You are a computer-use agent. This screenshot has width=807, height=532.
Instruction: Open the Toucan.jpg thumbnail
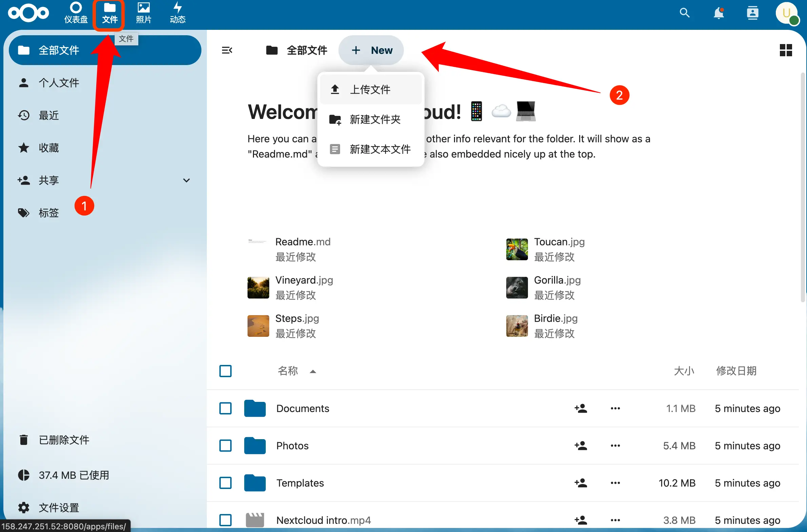point(517,249)
